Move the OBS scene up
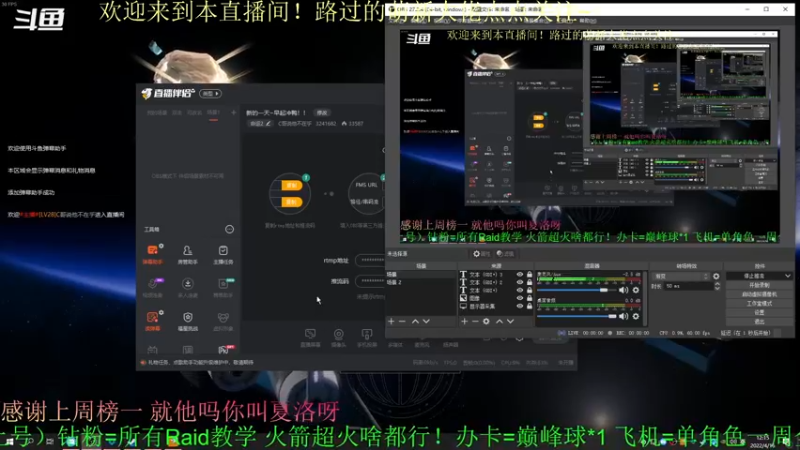 pyautogui.click(x=415, y=321)
